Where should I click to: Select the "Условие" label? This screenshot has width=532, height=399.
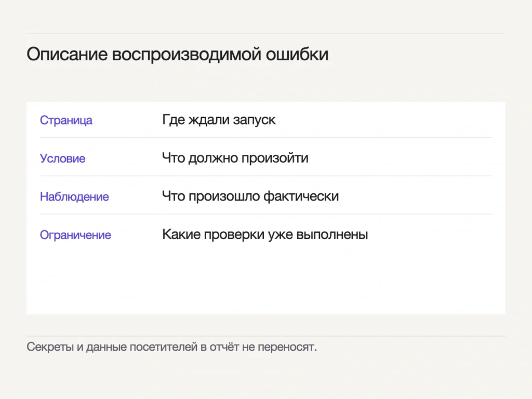click(x=62, y=158)
